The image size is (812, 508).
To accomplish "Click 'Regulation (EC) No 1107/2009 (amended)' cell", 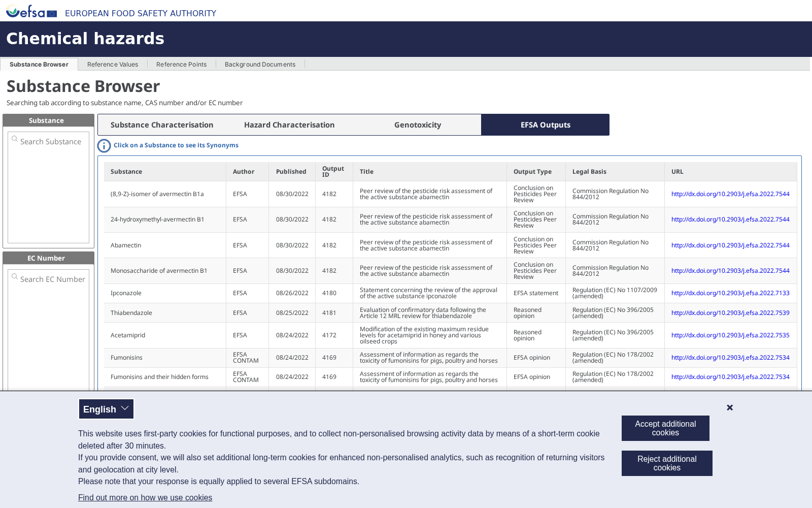I will (615, 293).
